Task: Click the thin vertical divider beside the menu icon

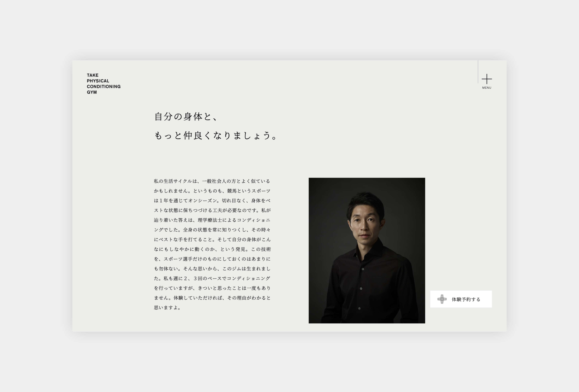Action: point(478,72)
